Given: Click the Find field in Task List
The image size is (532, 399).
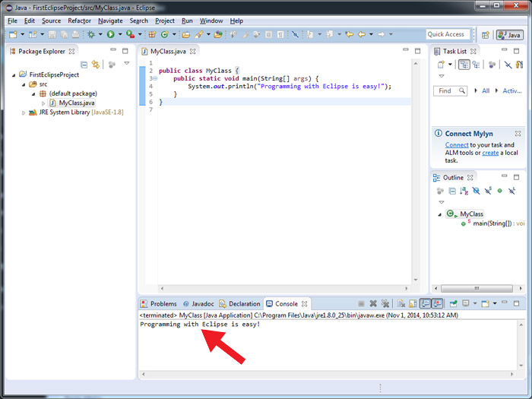Looking at the screenshot, I should 450,90.
